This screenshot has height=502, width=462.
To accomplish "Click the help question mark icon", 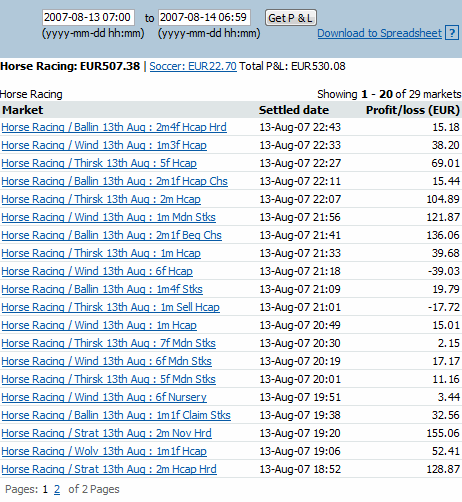I will pos(452,33).
